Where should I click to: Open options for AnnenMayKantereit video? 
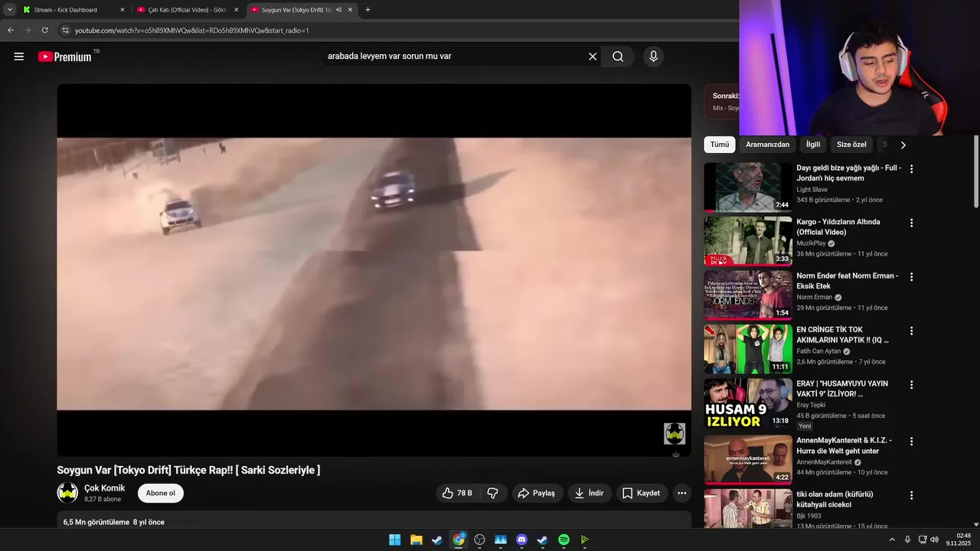[x=911, y=442]
